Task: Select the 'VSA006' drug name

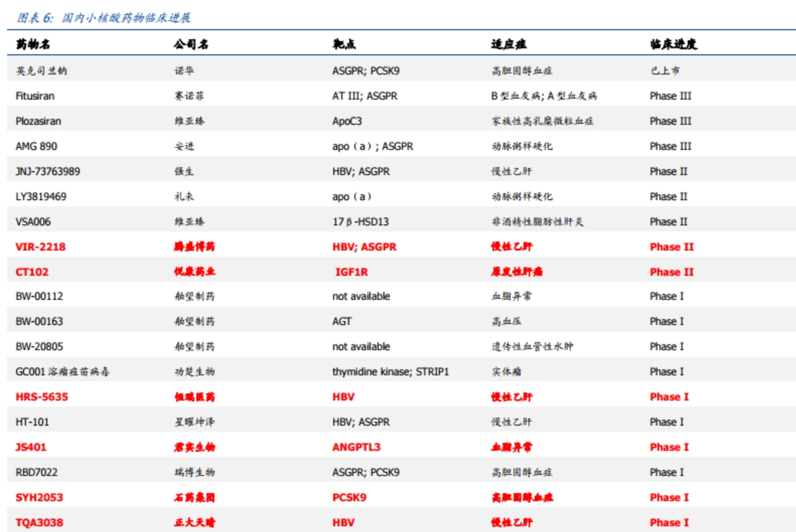Action: (x=33, y=222)
